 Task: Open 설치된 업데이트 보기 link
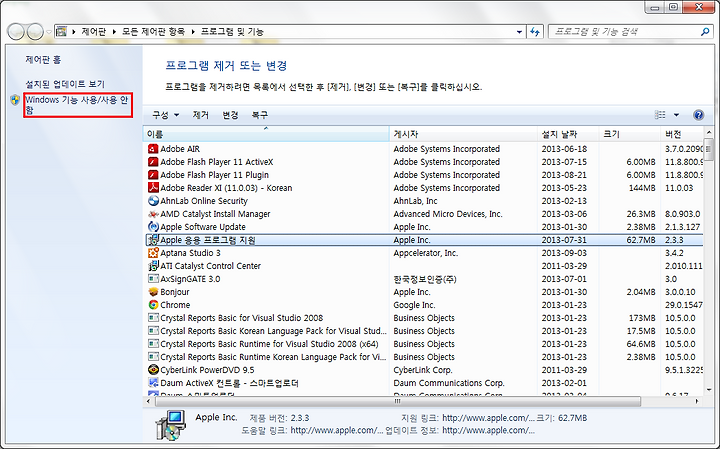coord(65,84)
